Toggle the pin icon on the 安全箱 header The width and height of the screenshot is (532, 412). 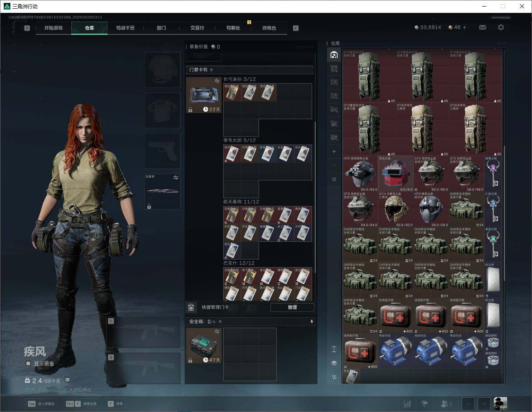[x=311, y=322]
